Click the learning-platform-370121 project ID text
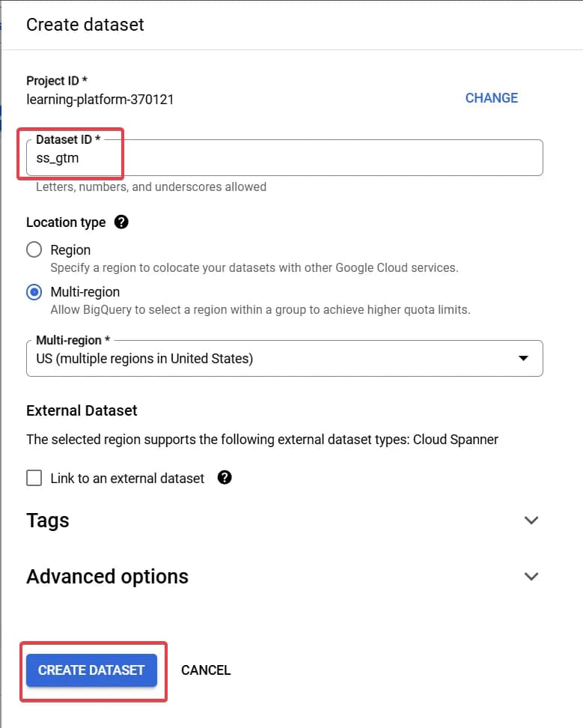Screen dimensions: 583x728 (100, 100)
